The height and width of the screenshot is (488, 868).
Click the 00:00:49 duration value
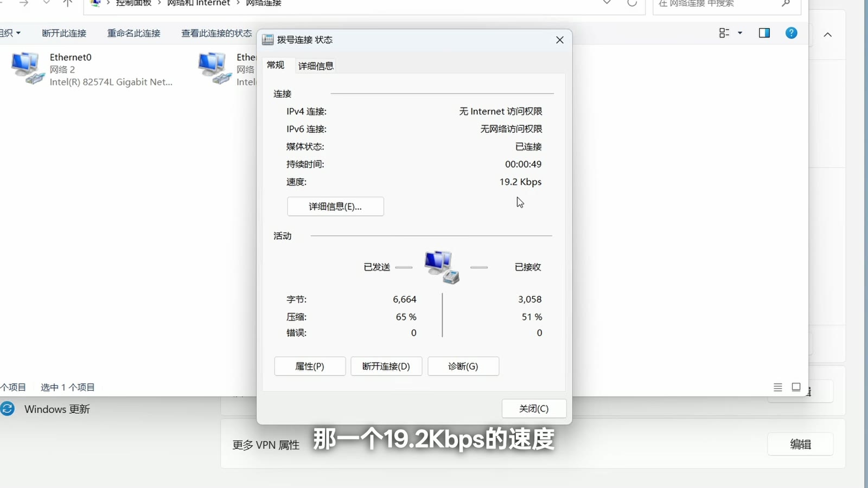[x=523, y=164]
